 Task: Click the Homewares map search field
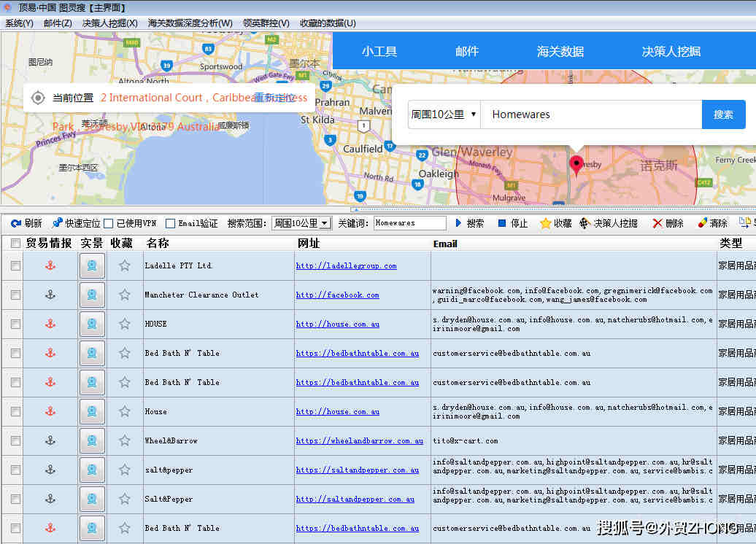coord(591,114)
